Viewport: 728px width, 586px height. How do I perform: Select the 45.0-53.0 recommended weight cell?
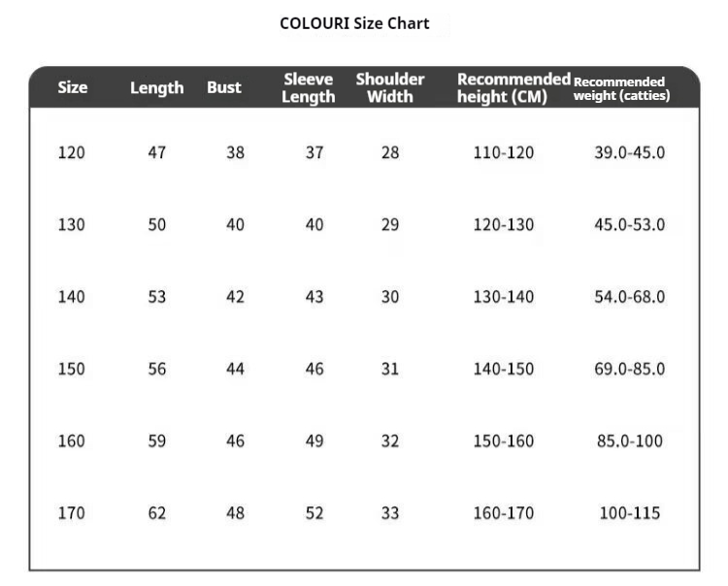coord(630,225)
